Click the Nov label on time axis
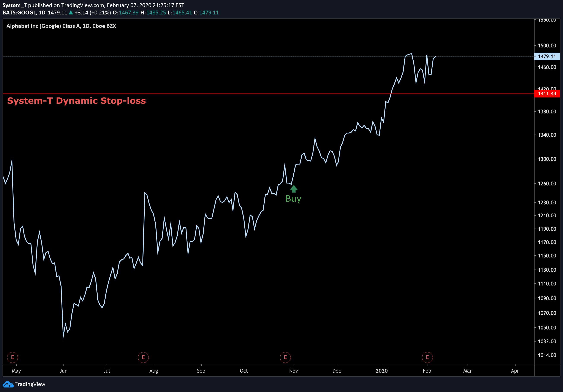 click(294, 371)
